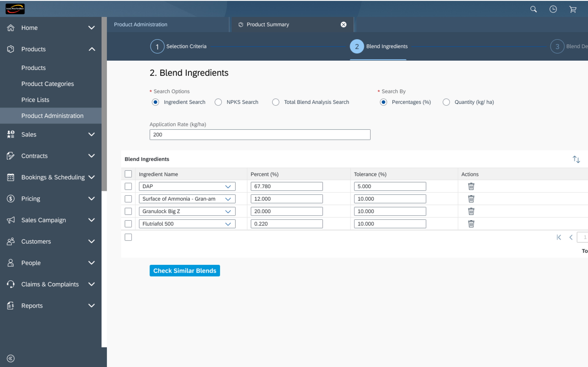588x367 pixels.
Task: Click the Application Rate input field
Action: click(x=260, y=135)
